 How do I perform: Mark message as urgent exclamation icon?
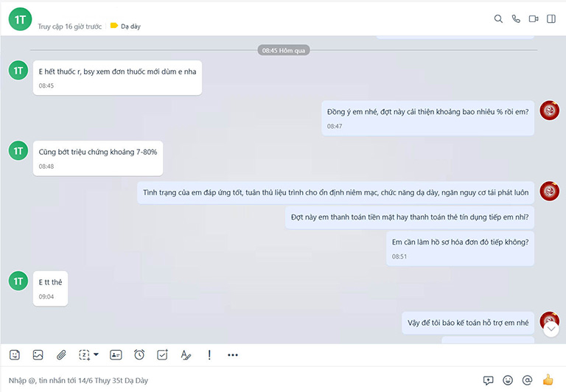209,355
